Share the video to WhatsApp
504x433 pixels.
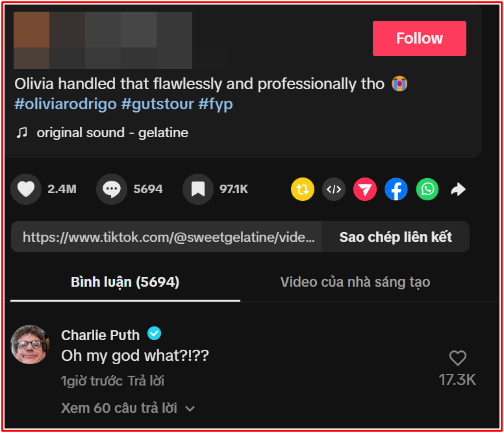pyautogui.click(x=427, y=189)
